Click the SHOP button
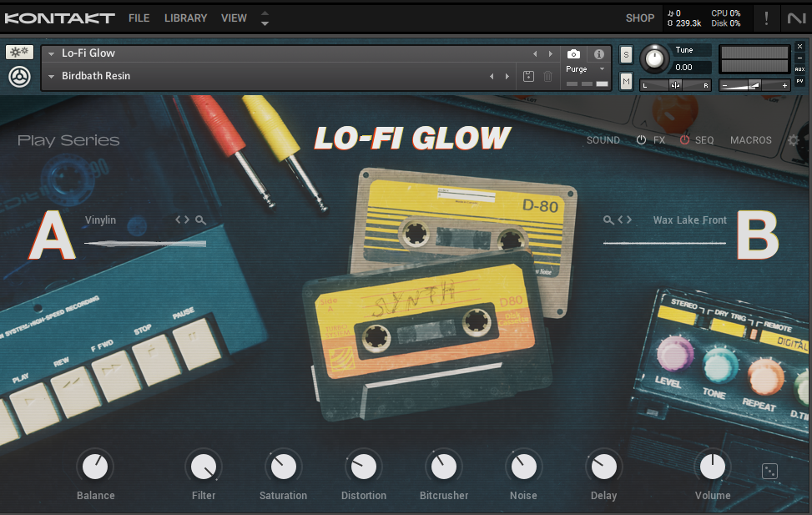 [x=640, y=18]
